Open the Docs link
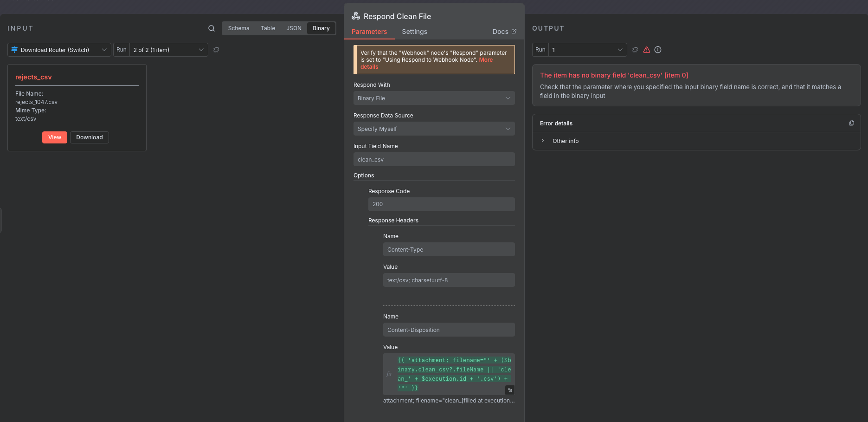Screen dimensions: 868x422 click(504, 32)
